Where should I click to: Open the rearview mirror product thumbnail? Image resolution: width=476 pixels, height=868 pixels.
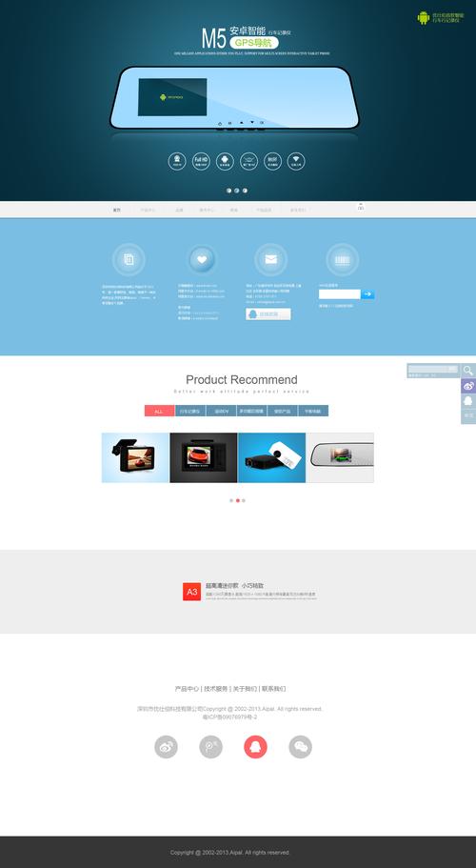pyautogui.click(x=340, y=457)
